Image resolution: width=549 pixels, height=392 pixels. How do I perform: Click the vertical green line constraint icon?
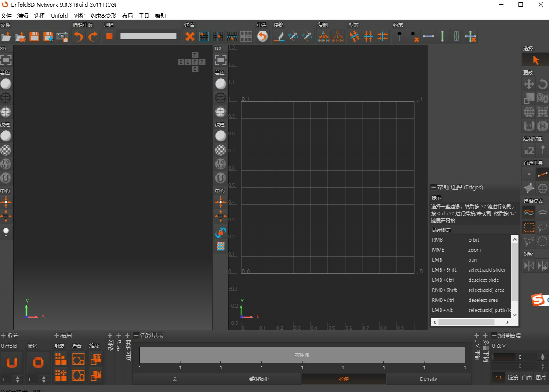click(x=442, y=36)
